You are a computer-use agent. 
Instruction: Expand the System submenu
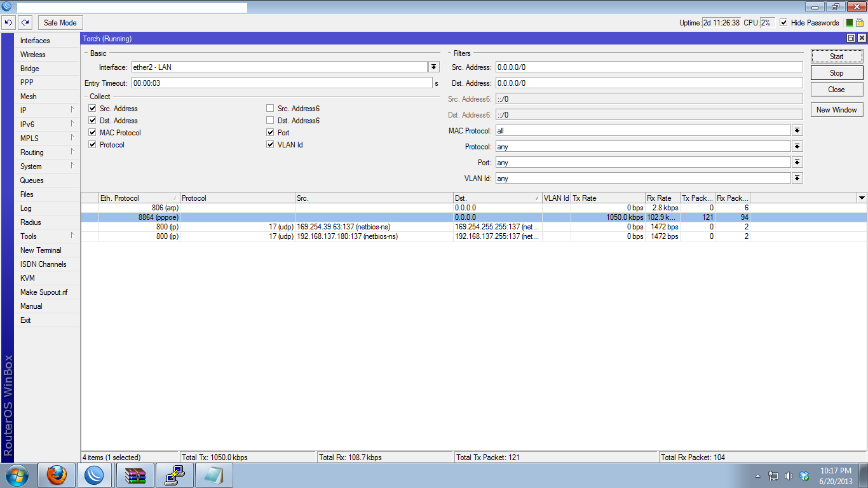click(48, 166)
